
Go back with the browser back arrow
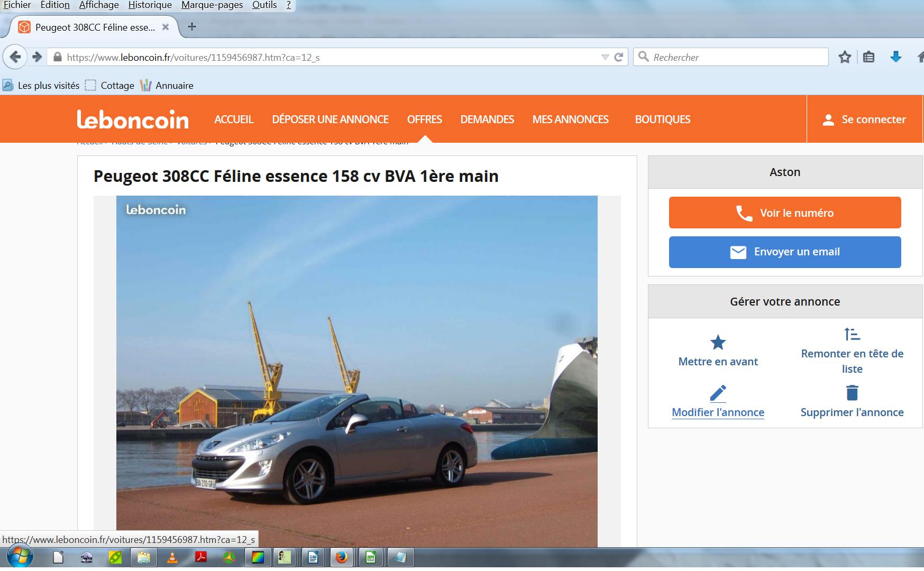click(15, 57)
